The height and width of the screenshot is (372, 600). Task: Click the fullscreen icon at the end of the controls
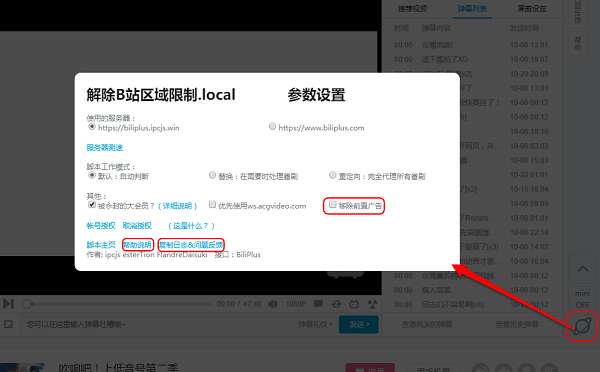pos(372,304)
